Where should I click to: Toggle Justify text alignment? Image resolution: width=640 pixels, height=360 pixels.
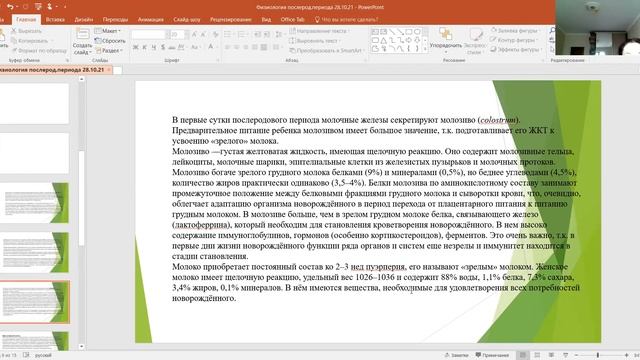[255, 47]
